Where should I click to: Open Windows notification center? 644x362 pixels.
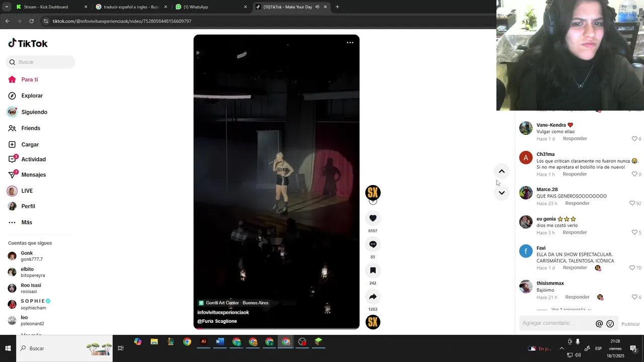634,348
